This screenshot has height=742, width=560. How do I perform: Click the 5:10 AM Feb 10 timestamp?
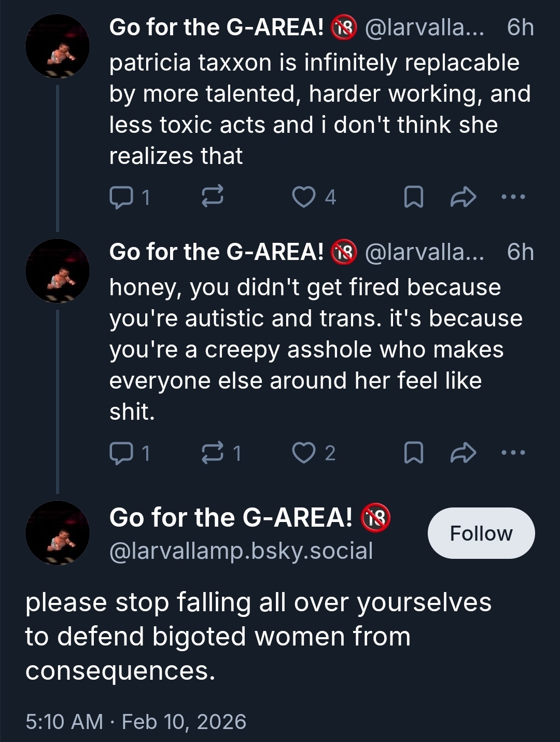[x=136, y=722]
